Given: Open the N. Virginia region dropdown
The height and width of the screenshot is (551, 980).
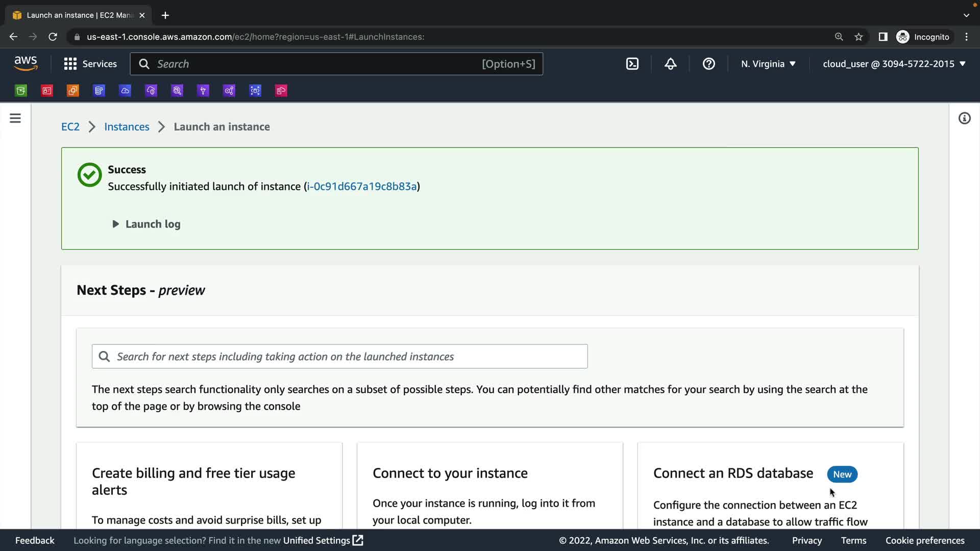Looking at the screenshot, I should pyautogui.click(x=768, y=64).
